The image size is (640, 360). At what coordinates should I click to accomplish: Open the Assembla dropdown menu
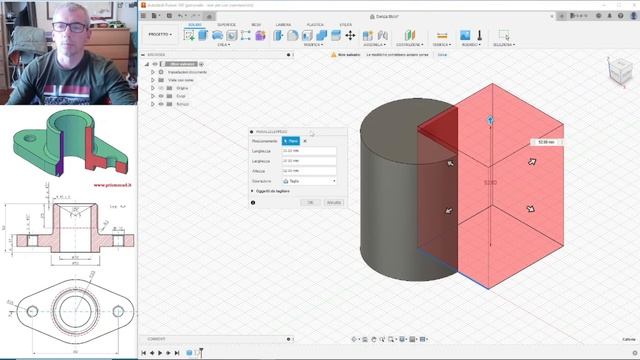pyautogui.click(x=374, y=44)
